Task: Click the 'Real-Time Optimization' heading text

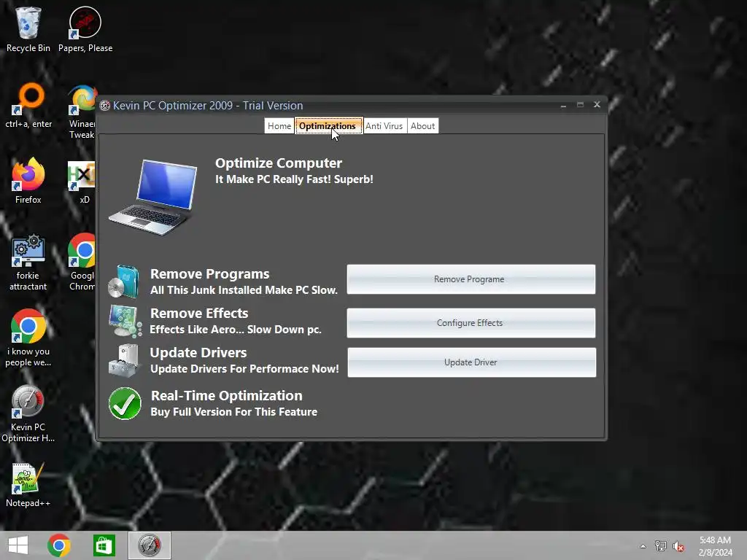Action: 227,396
